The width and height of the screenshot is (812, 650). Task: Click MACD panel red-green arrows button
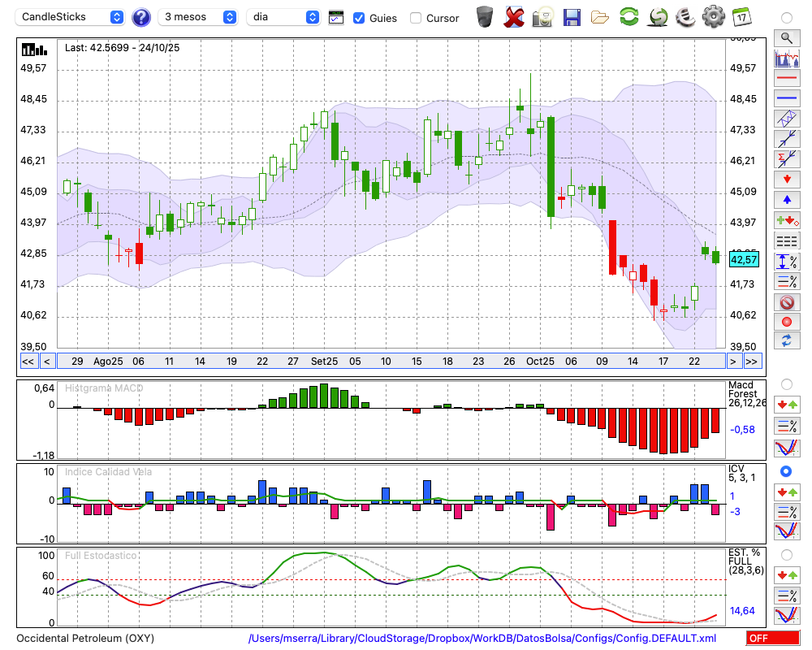click(787, 405)
